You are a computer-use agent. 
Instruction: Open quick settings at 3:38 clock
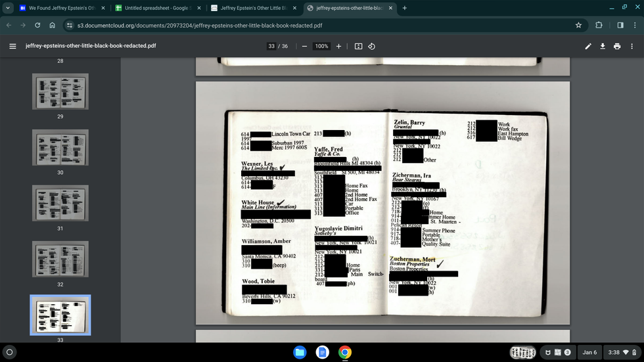point(622,352)
